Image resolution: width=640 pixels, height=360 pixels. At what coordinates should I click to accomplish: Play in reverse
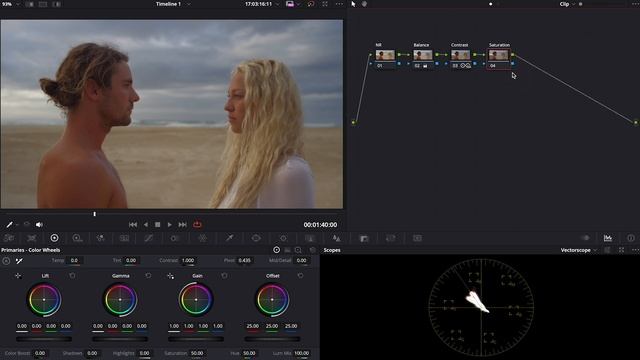pyautogui.click(x=146, y=224)
